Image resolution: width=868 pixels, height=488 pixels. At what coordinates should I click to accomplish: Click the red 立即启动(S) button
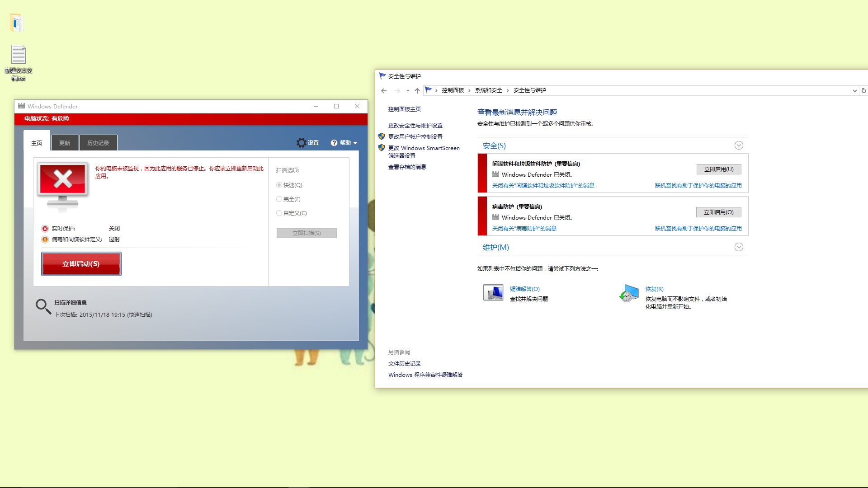coord(81,264)
